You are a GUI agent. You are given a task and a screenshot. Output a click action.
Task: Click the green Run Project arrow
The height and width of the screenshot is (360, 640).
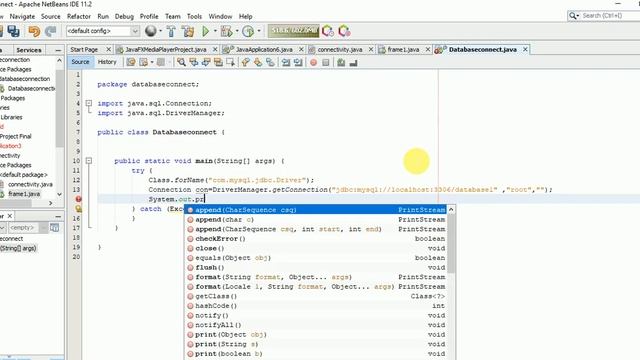pos(206,31)
